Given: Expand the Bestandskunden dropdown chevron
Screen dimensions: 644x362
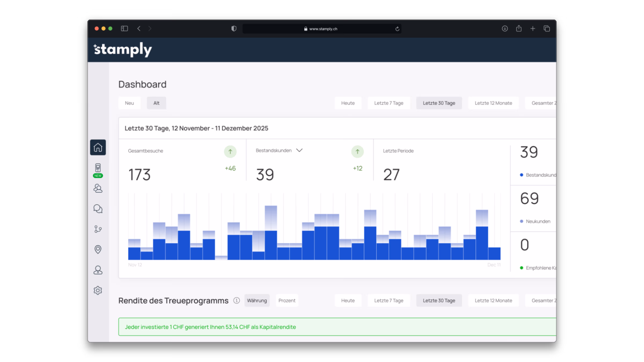Looking at the screenshot, I should coord(299,150).
